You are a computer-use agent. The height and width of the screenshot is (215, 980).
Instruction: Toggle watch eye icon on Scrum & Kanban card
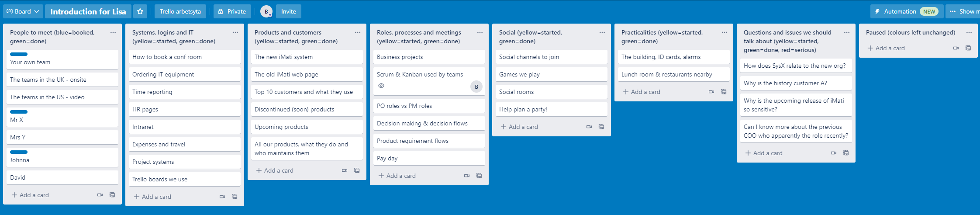(381, 86)
